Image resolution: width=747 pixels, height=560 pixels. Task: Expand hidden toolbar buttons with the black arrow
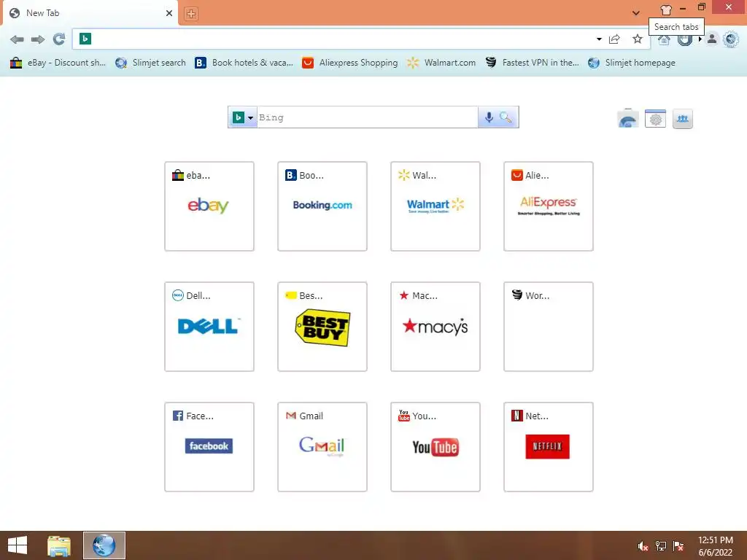[x=700, y=39]
